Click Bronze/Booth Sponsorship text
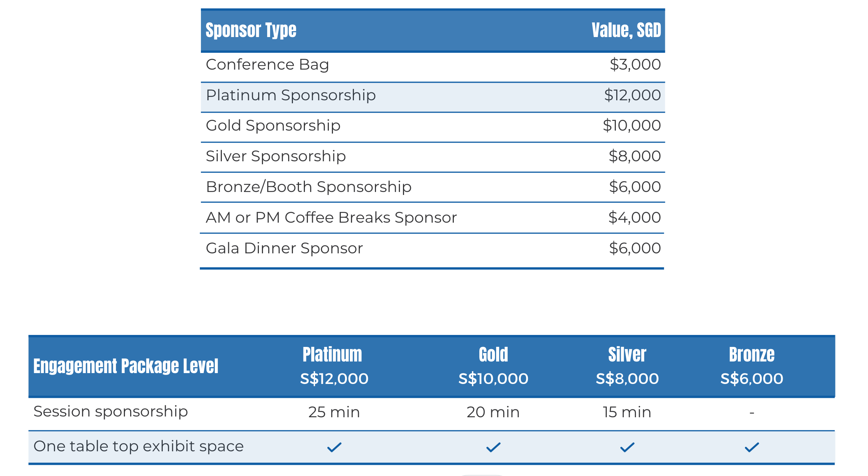868x476 pixels. [x=309, y=187]
